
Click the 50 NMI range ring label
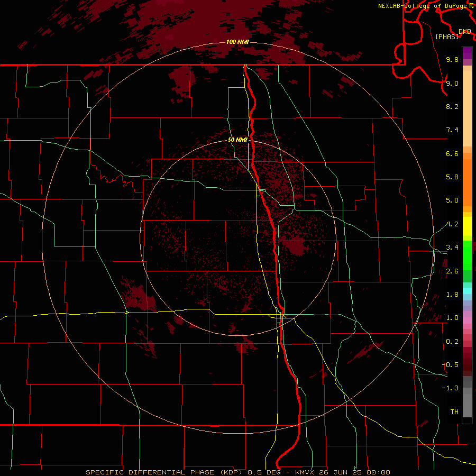[x=237, y=140]
